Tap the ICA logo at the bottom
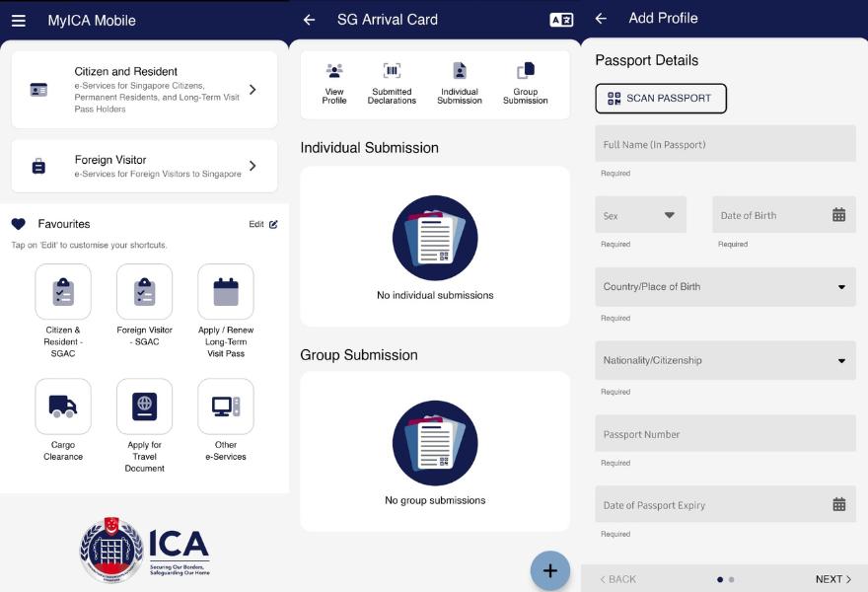The image size is (868, 592). pos(145,550)
